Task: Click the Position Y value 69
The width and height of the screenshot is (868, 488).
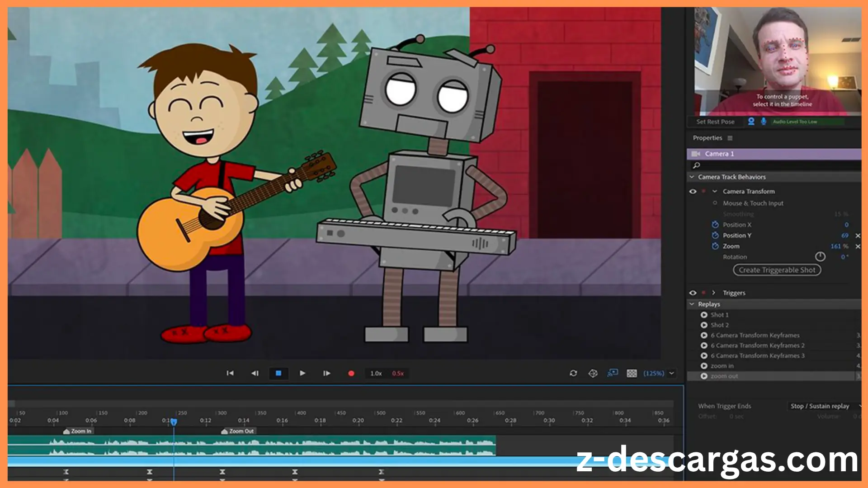Action: click(845, 235)
